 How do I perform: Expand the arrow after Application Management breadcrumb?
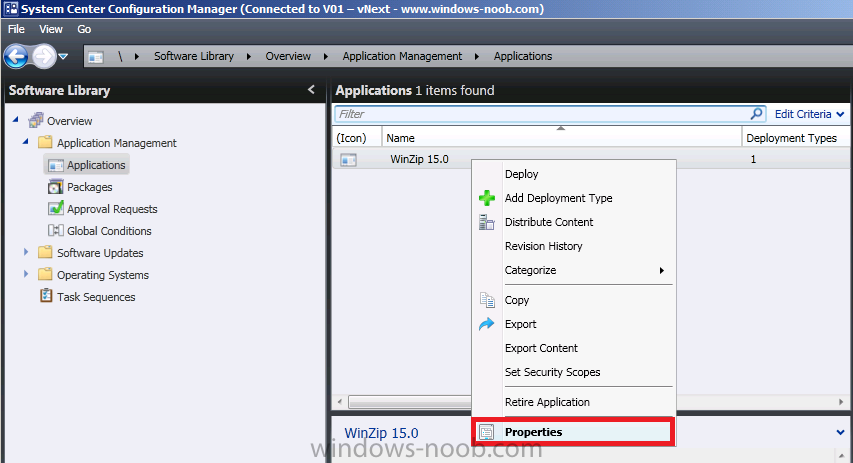click(477, 57)
